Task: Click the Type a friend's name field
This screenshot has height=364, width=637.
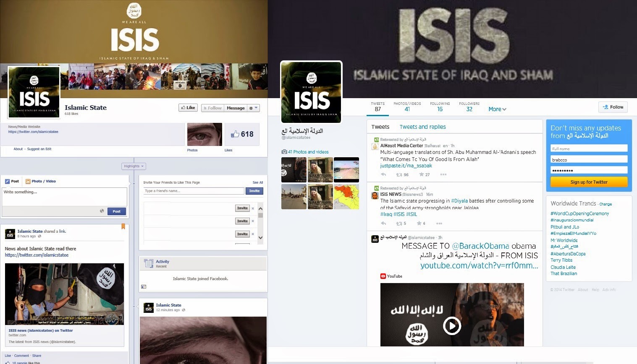Action: 194,191
